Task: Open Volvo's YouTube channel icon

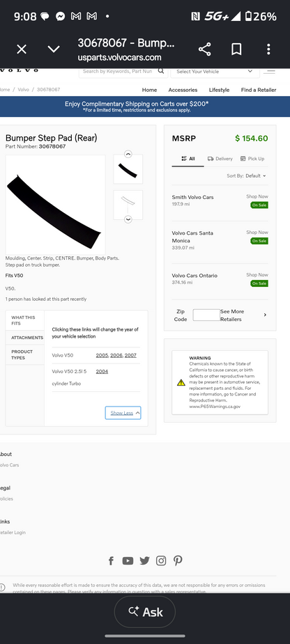Action: pos(128,560)
